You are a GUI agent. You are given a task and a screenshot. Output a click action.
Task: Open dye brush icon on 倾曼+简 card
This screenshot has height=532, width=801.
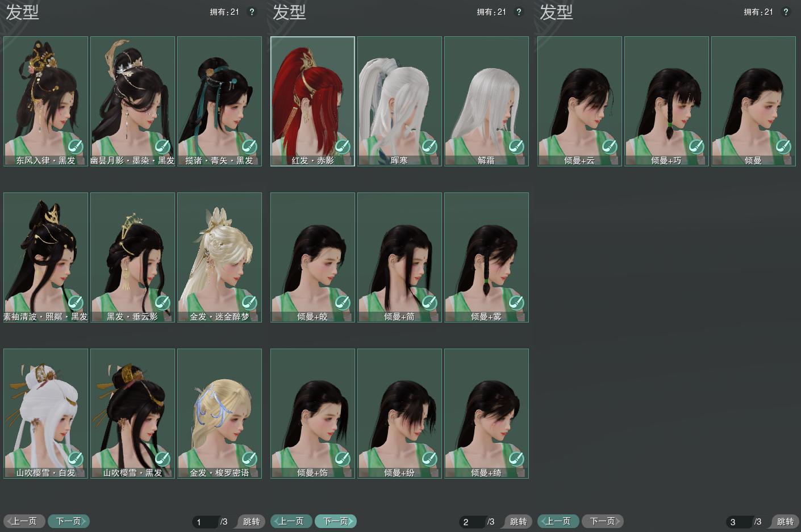(x=429, y=303)
